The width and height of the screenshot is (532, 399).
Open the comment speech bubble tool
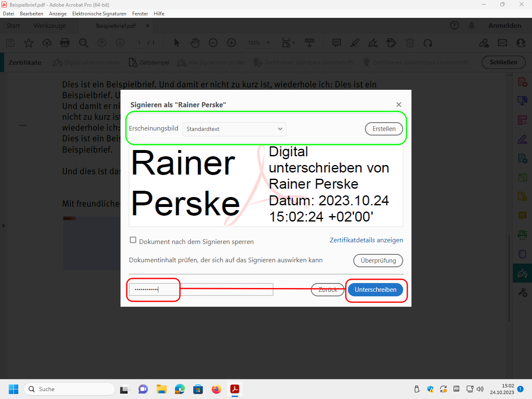(x=337, y=43)
